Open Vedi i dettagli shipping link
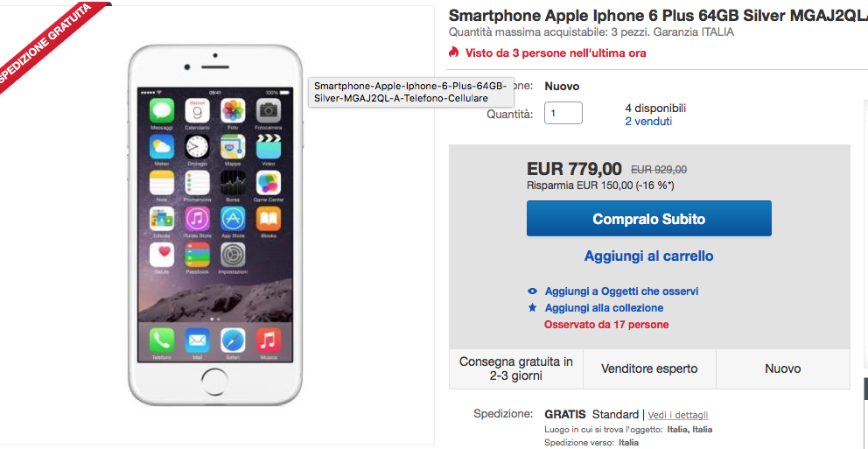 (x=678, y=415)
